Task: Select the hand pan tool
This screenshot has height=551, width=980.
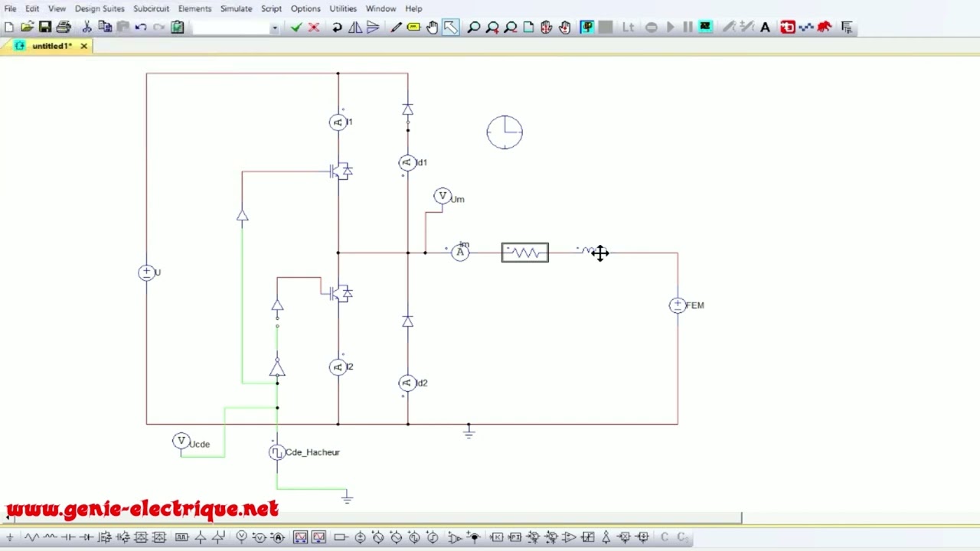Action: point(433,28)
